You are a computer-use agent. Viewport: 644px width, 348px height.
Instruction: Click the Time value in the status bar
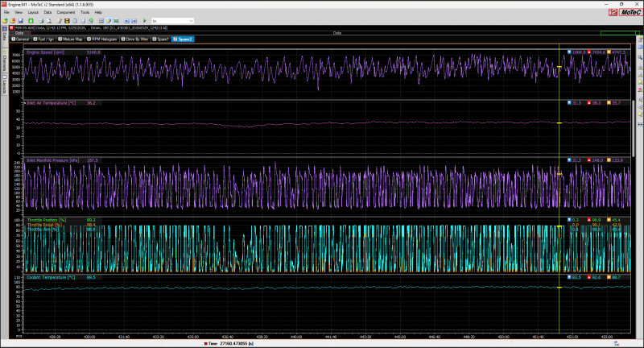pos(237,343)
